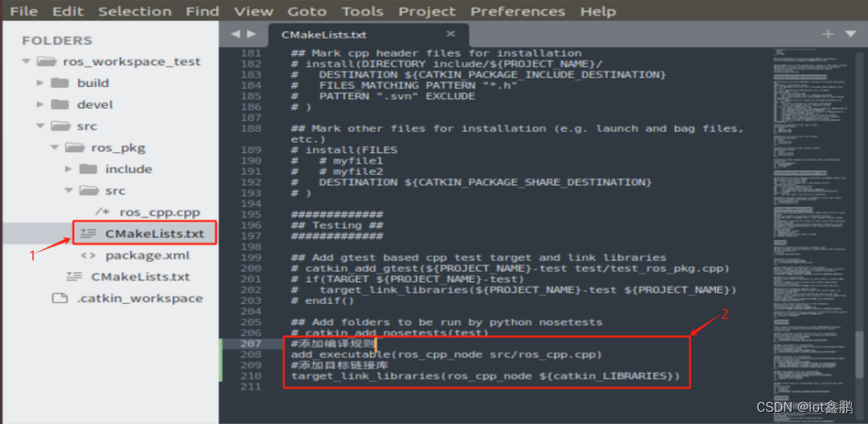Go to next tab with right arrow
The width and height of the screenshot is (868, 424).
tap(252, 34)
